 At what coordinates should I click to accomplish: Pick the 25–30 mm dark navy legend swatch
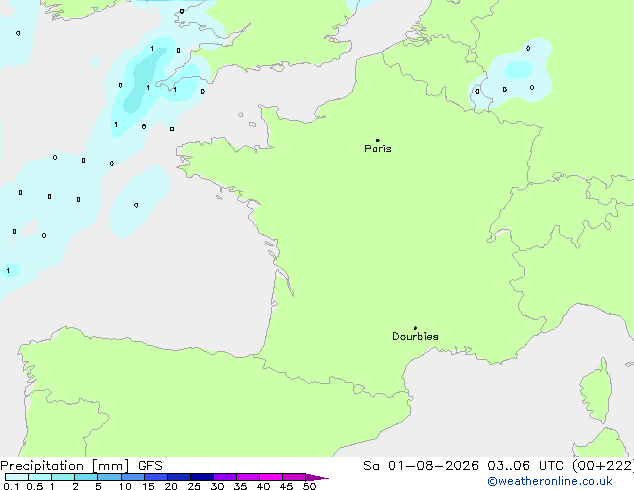[x=202, y=477]
